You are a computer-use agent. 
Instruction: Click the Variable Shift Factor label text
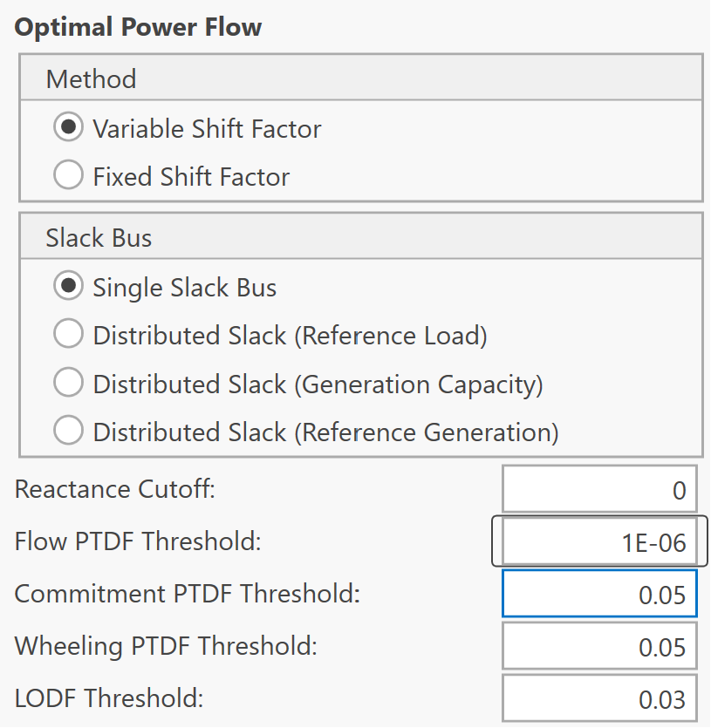tap(207, 128)
